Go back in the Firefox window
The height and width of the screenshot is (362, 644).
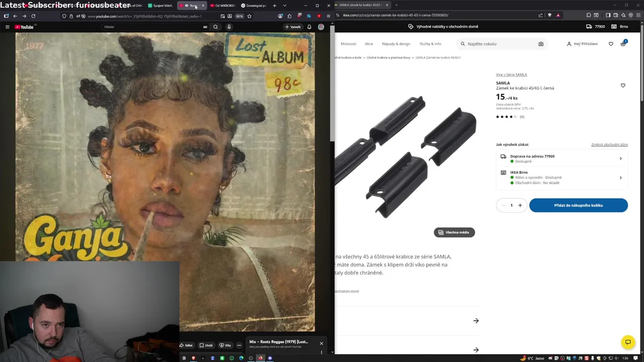15,16
